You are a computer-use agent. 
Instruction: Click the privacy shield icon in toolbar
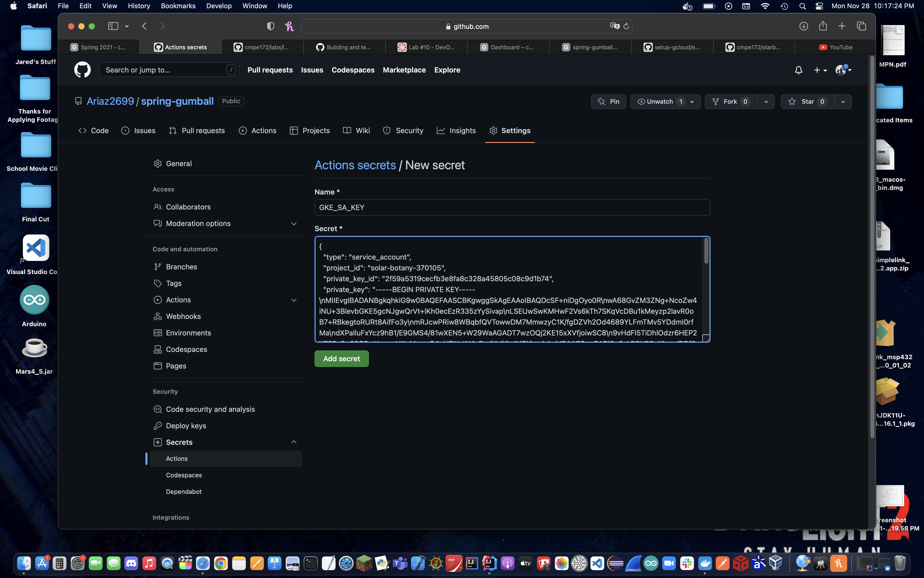tap(270, 26)
